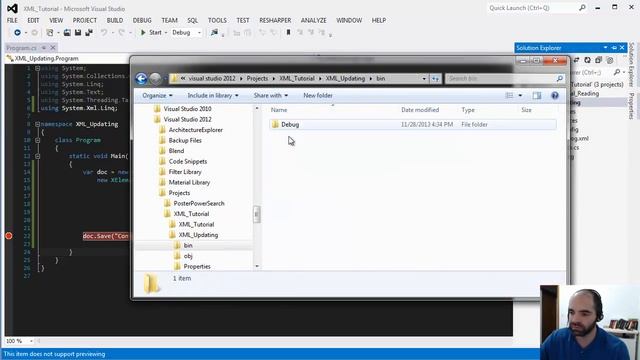Open the address bar history dropdown arrow
The height and width of the screenshot is (360, 640).
pyautogui.click(x=424, y=78)
